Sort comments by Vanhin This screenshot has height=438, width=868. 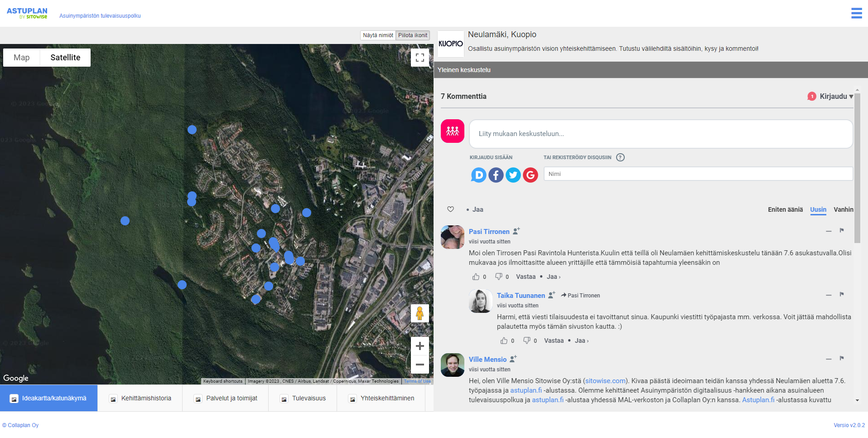pos(844,209)
